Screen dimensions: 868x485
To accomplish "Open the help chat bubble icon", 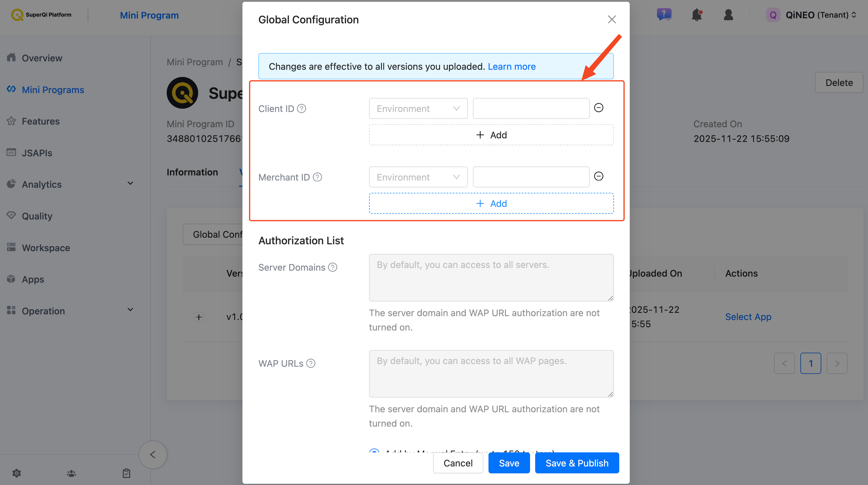I will pos(664,14).
